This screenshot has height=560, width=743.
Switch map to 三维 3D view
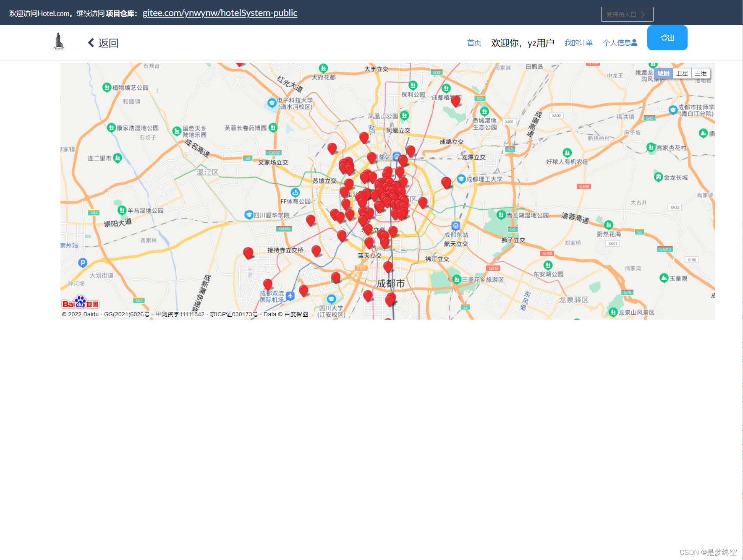click(701, 73)
